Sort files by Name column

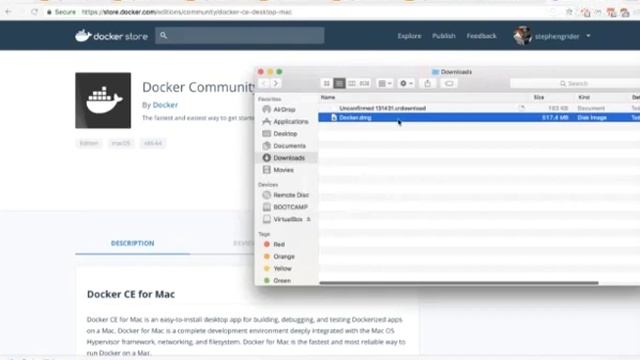[328, 97]
